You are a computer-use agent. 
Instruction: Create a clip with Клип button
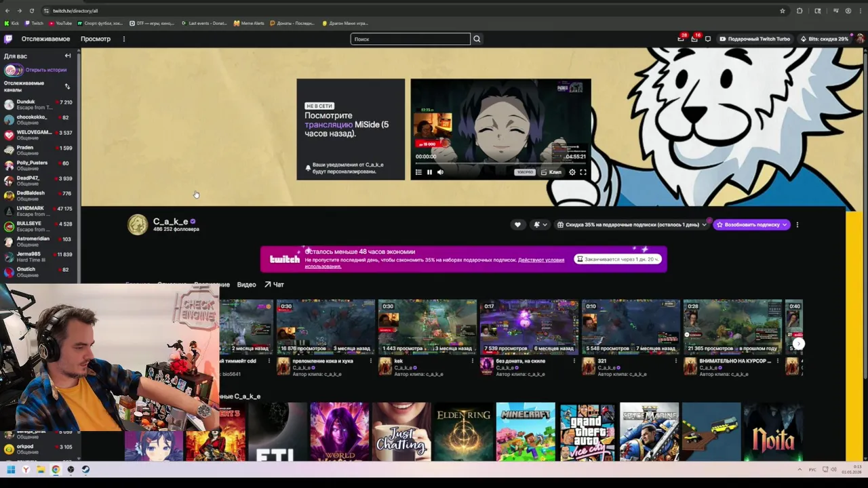tap(551, 172)
